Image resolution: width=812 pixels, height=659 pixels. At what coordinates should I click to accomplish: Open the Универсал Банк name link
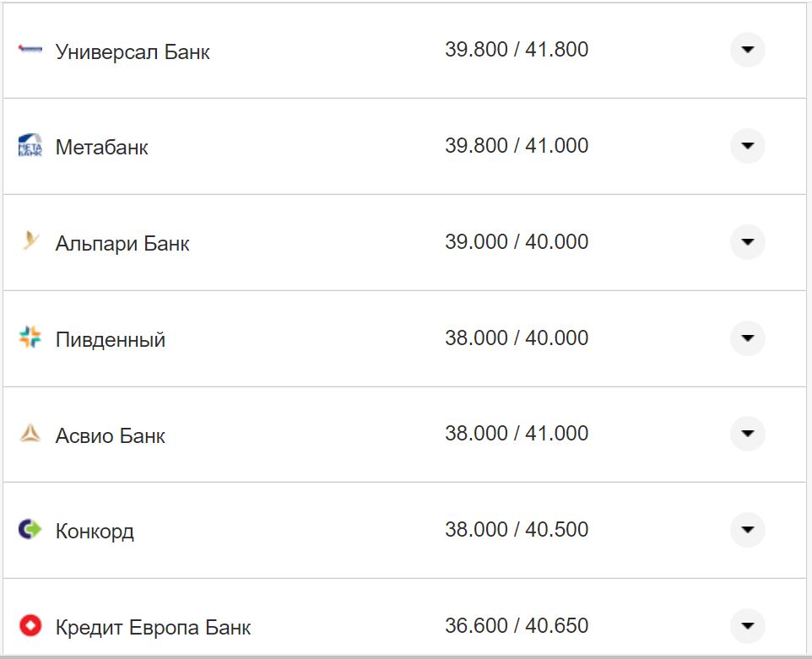(x=133, y=52)
